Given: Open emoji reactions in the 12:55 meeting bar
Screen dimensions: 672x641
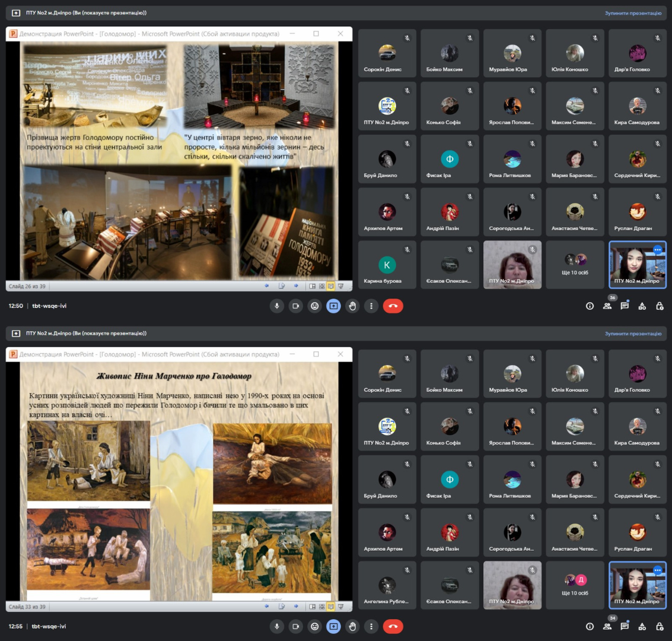Looking at the screenshot, I should tap(314, 626).
